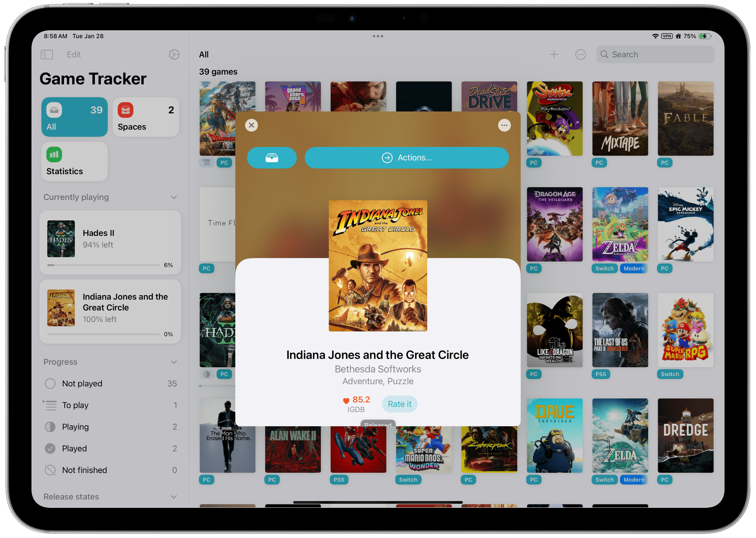
Task: Open the Dead Static Drive cover
Action: [x=489, y=96]
